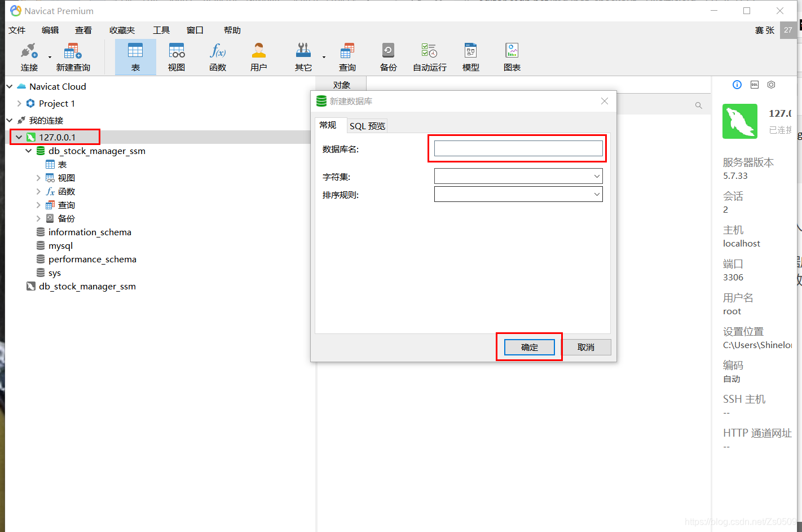The width and height of the screenshot is (802, 532).
Task: Select the Function (函数) toolbar icon
Action: tap(218, 57)
